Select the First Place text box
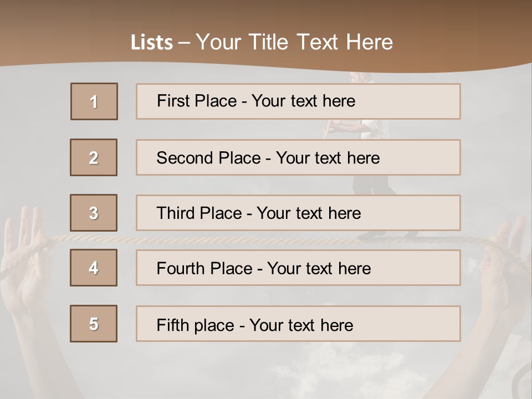Image resolution: width=532 pixels, height=399 pixels. [298, 101]
